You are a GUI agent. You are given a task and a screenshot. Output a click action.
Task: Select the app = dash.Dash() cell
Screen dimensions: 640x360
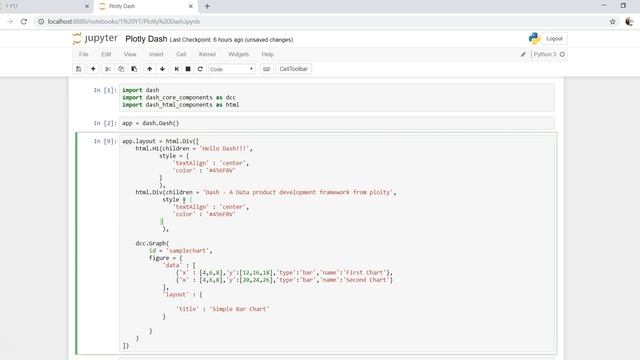click(x=337, y=123)
